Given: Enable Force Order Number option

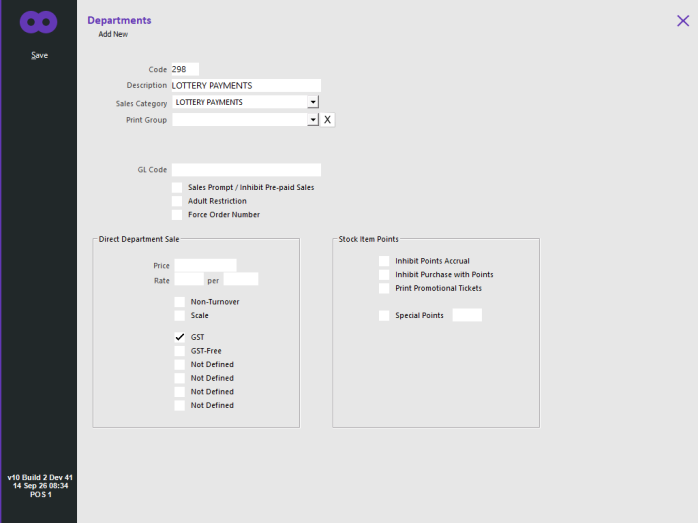Looking at the screenshot, I should [x=177, y=215].
